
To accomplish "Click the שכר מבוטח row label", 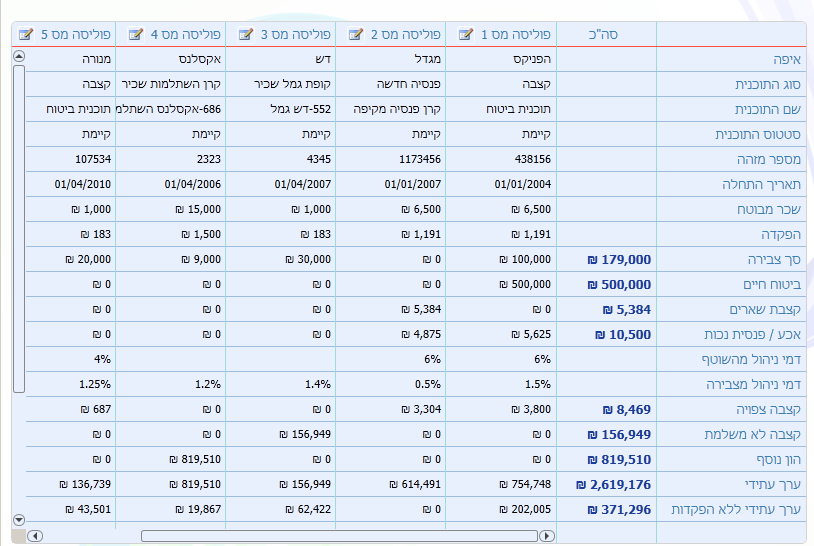I will point(769,209).
